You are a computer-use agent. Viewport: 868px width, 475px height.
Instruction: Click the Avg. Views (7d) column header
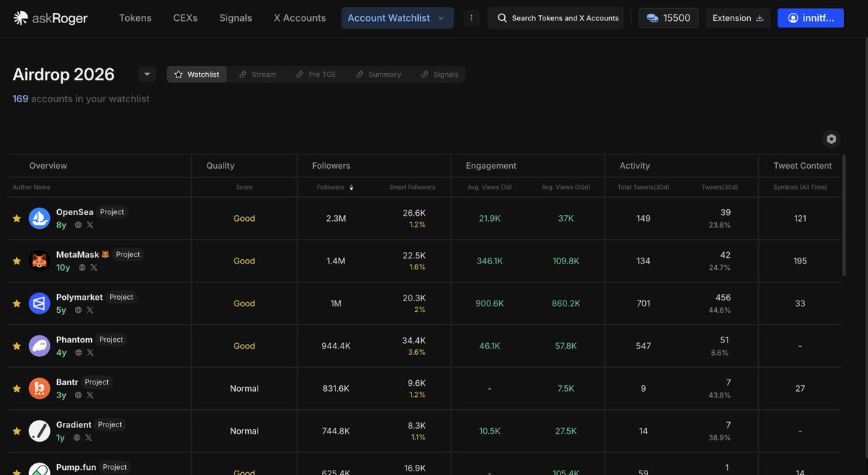pos(490,187)
